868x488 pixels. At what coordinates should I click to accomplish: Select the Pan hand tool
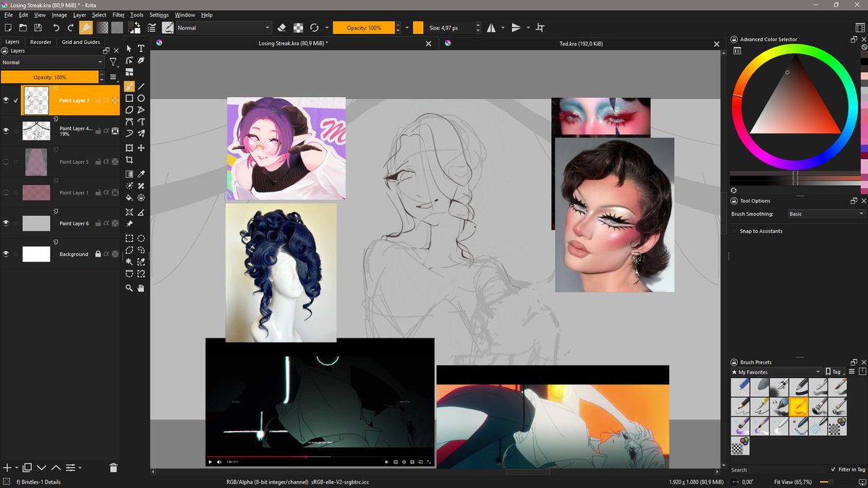(141, 288)
